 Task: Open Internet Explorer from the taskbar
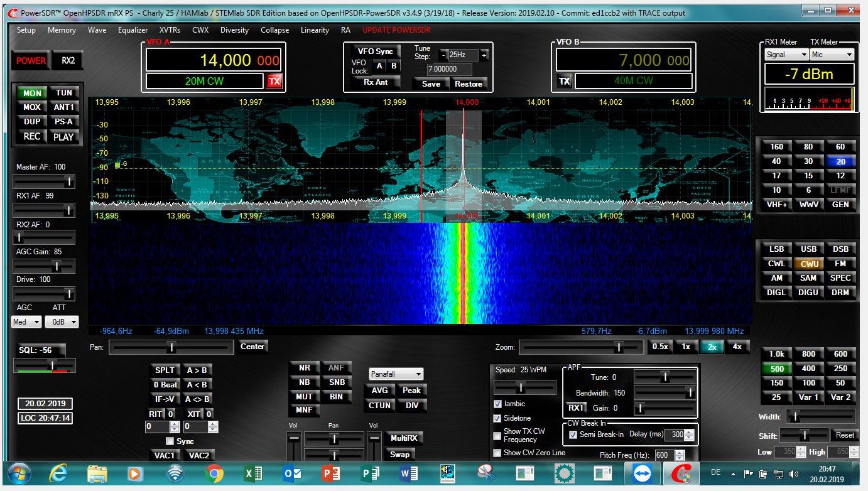point(58,474)
